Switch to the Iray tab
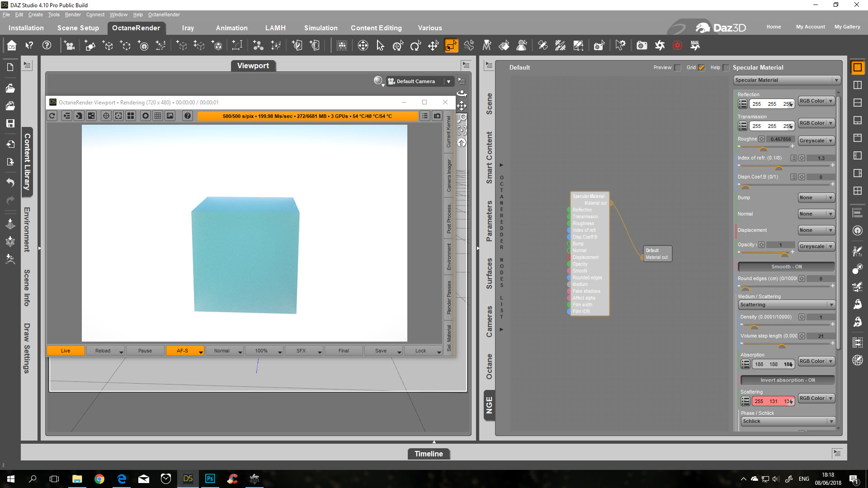 click(188, 28)
